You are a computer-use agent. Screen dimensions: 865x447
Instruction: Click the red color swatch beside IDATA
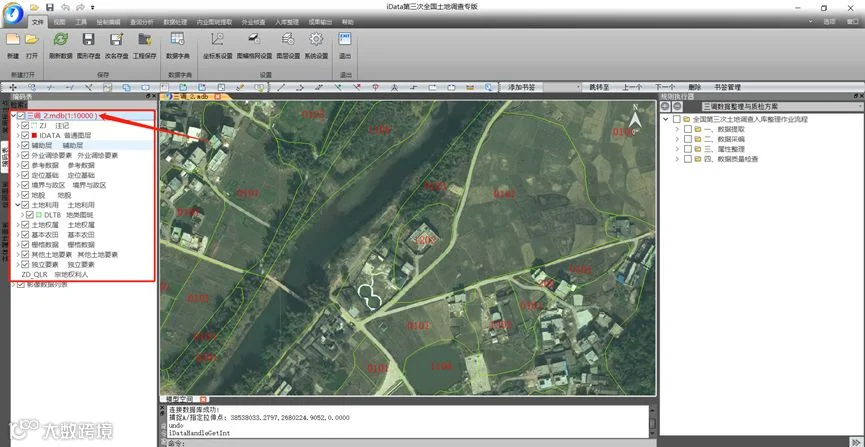click(34, 136)
